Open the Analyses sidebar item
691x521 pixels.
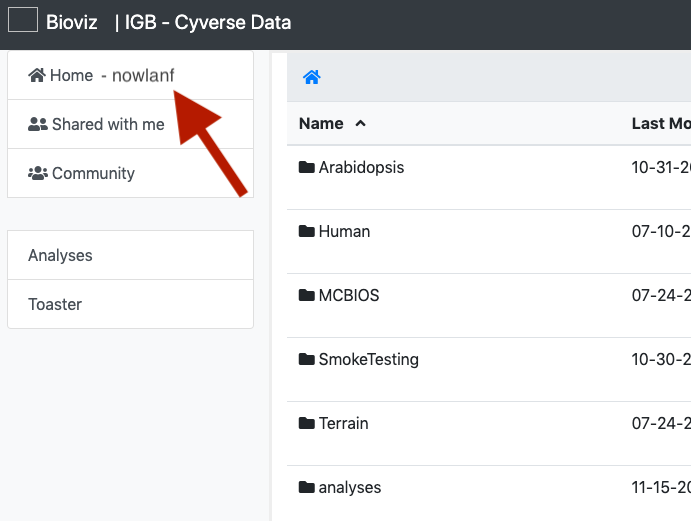(x=60, y=255)
